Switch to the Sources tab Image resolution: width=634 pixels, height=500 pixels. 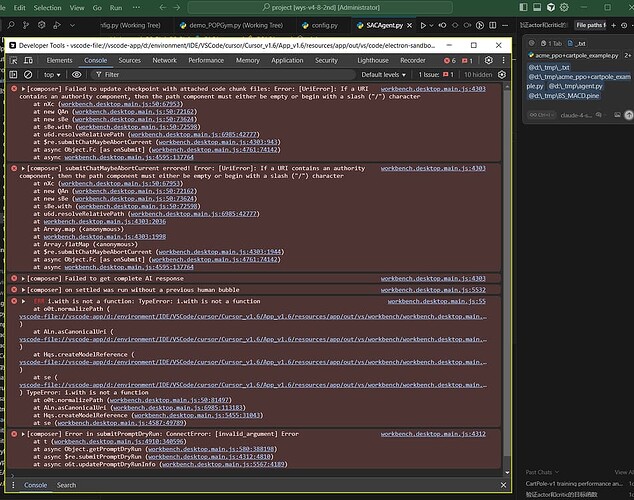click(129, 60)
